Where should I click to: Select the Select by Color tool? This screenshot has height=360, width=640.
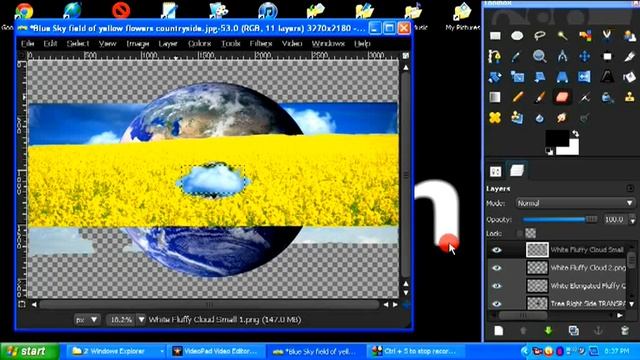pos(585,36)
